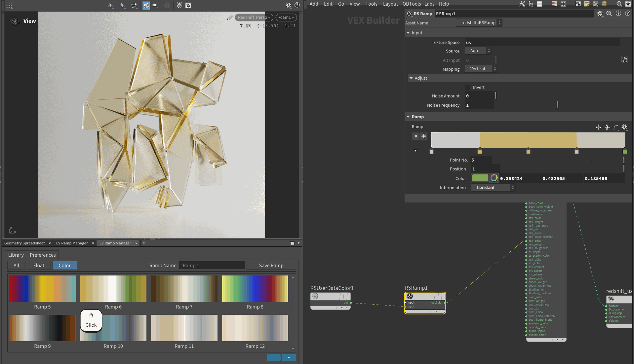The image size is (634, 364).
Task: Click the Noise Frequency slider handle
Action: pyautogui.click(x=557, y=105)
